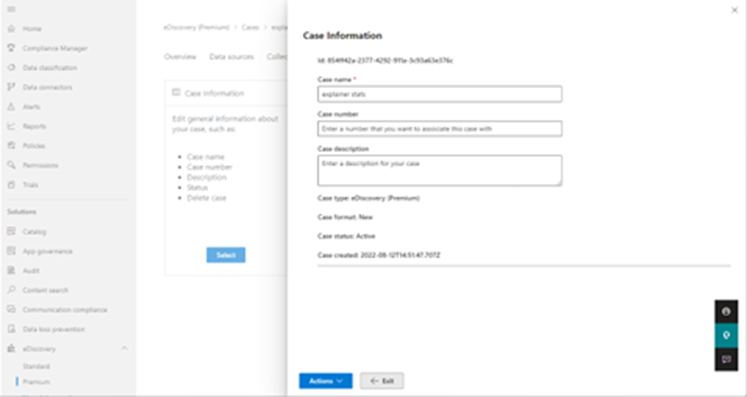
Task: Click the Content search magnifier icon
Action: pyautogui.click(x=11, y=290)
